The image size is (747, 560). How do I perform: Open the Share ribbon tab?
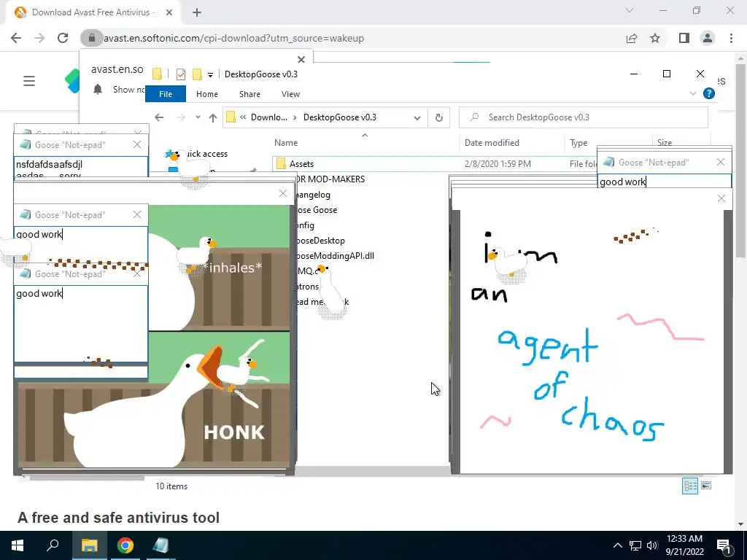tap(249, 94)
